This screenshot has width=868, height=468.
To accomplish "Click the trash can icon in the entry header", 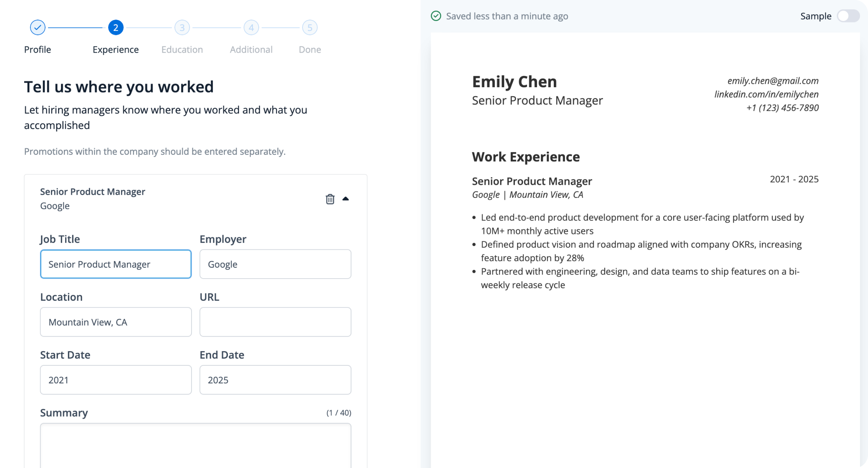I will (330, 199).
